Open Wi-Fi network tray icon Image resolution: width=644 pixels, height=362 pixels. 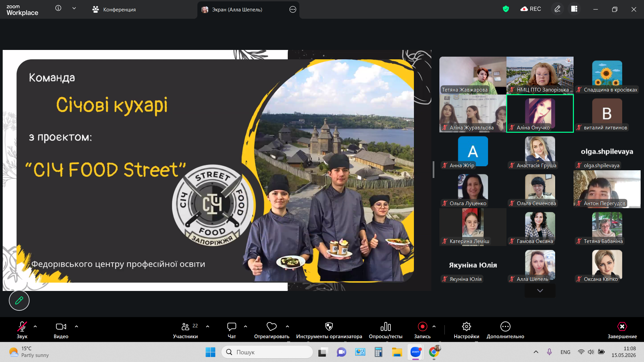click(581, 352)
